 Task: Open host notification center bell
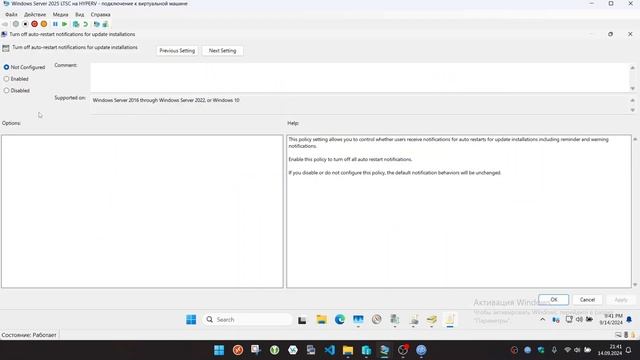click(629, 350)
